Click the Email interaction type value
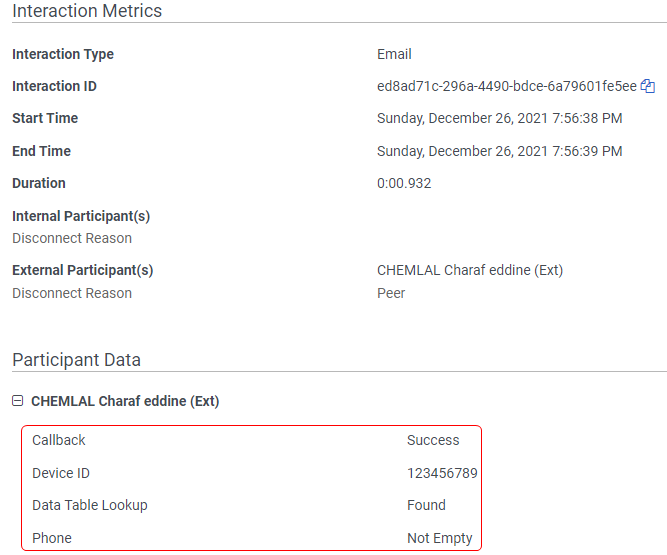Image resolution: width=667 pixels, height=555 pixels. point(394,54)
